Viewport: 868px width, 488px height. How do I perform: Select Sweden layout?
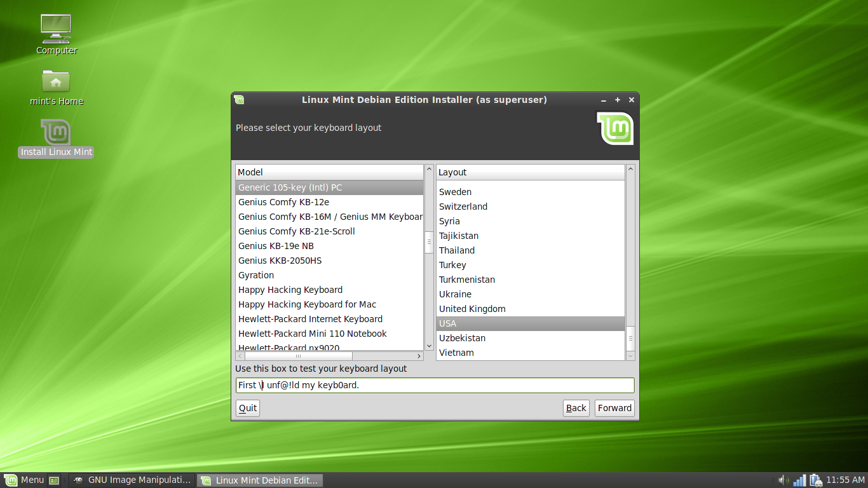coord(531,192)
